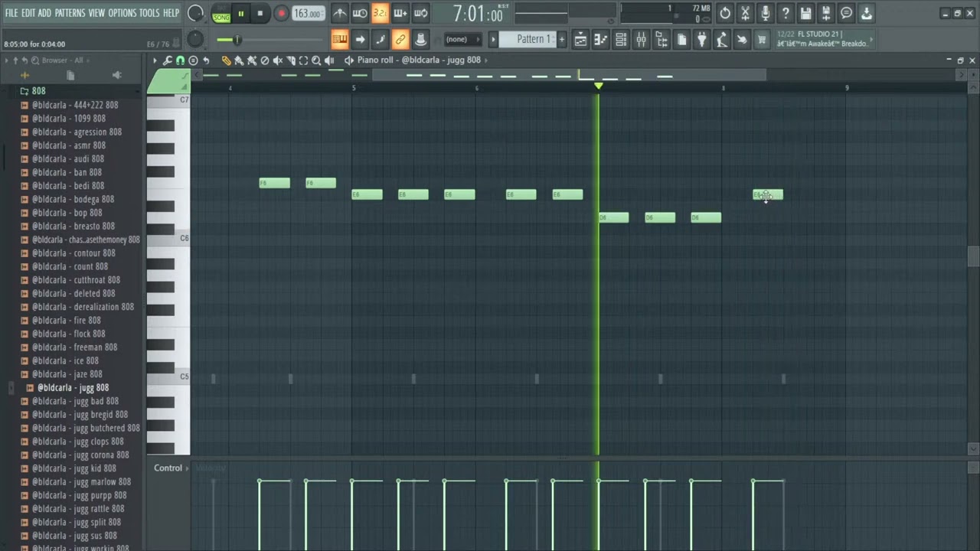Viewport: 980px width, 551px height.
Task: Open audio editor scissors icon
Action: click(745, 13)
